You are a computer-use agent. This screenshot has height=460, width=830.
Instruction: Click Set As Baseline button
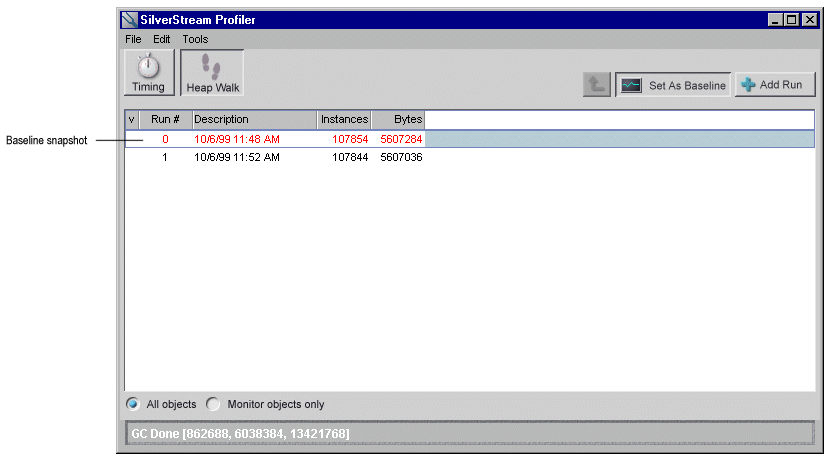tap(673, 85)
